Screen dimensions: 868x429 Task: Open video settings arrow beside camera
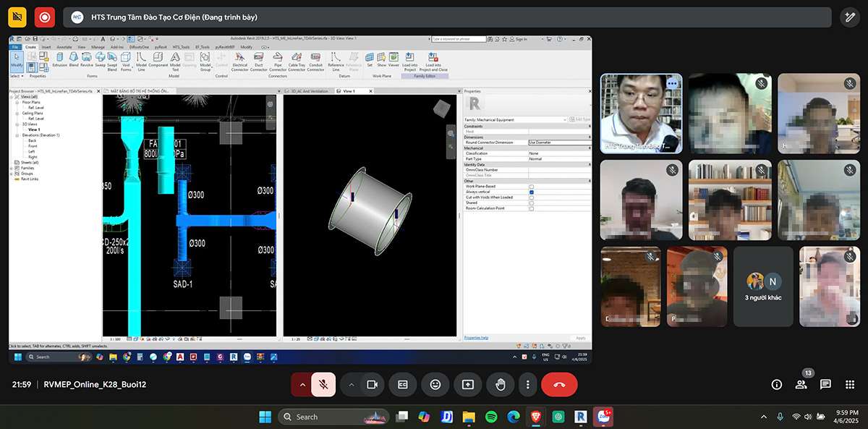pyautogui.click(x=352, y=385)
